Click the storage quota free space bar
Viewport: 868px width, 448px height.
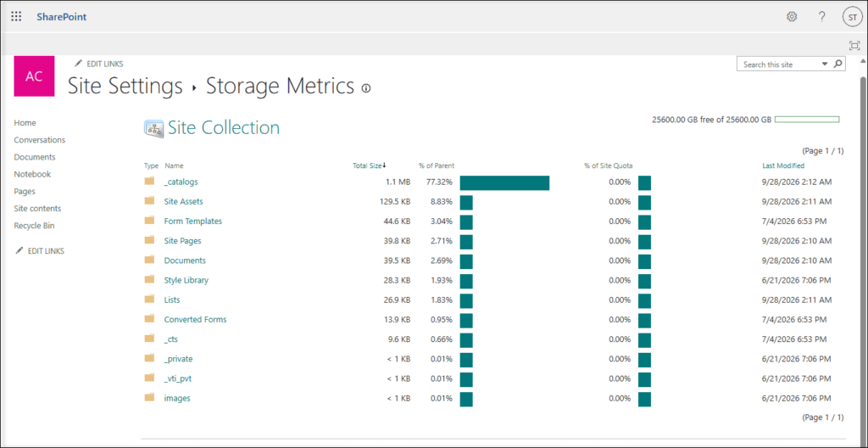tap(807, 119)
